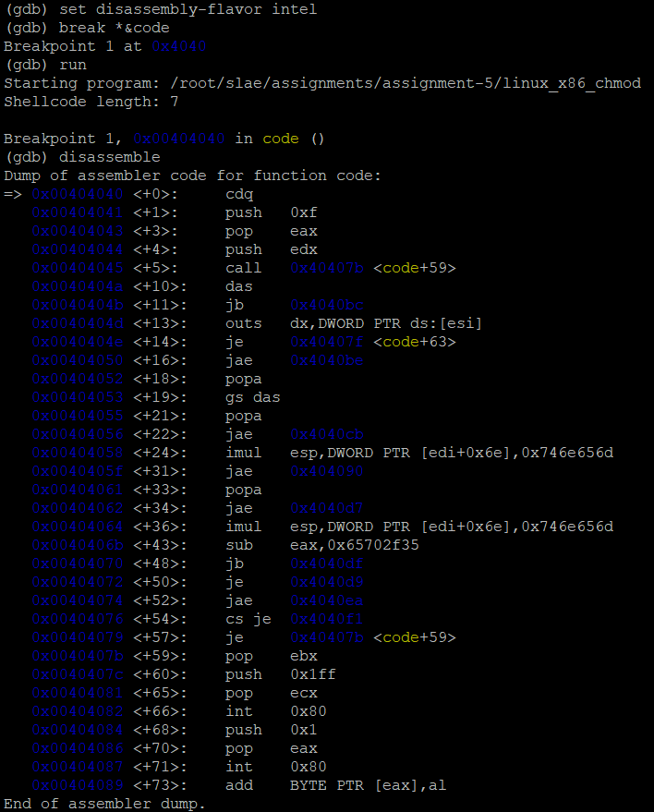Select the '(gdb) disassemble' command line
Viewport: 654px width, 812px height.
tap(82, 157)
